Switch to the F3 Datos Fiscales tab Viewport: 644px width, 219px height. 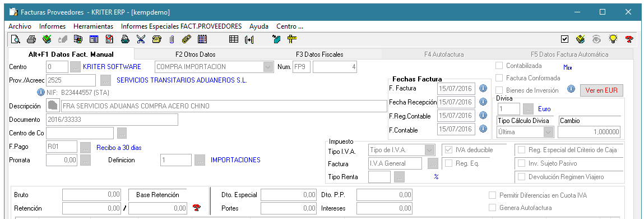click(319, 54)
